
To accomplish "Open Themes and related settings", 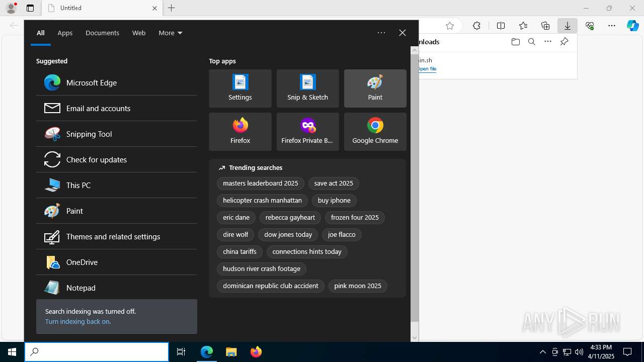I will [x=117, y=236].
